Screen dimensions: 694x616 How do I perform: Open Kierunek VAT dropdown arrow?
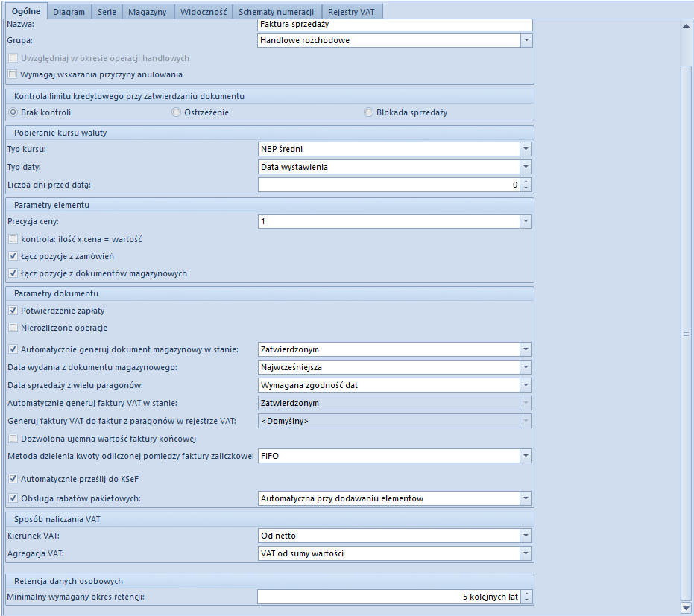(526, 536)
